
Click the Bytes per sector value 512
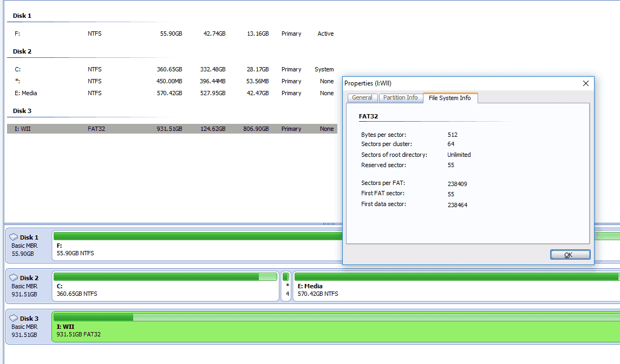point(452,135)
